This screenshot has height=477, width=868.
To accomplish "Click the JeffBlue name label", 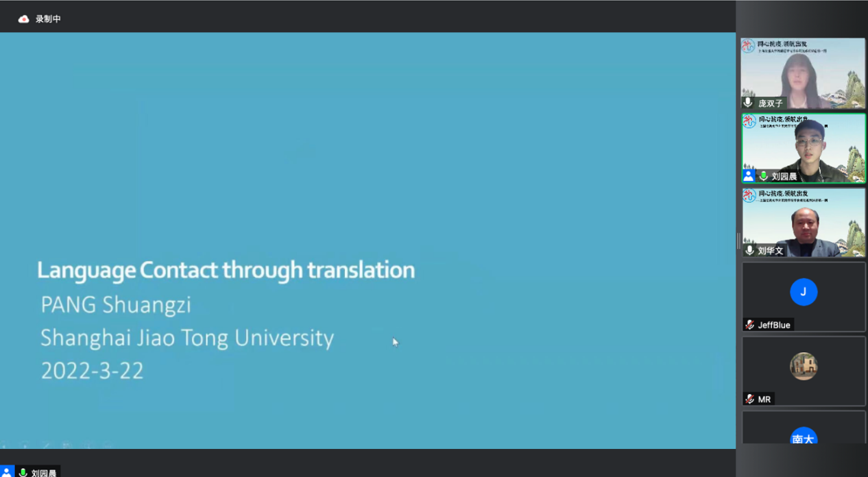I will point(774,325).
